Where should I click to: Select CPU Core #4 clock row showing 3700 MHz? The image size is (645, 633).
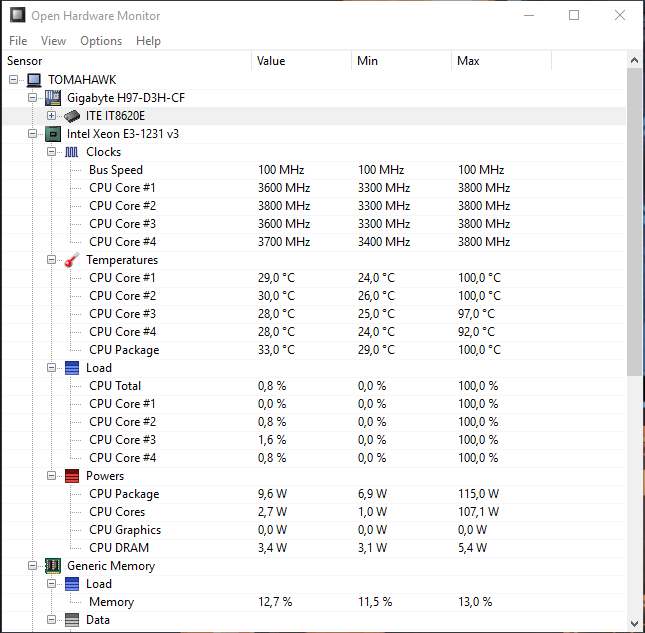pos(315,242)
